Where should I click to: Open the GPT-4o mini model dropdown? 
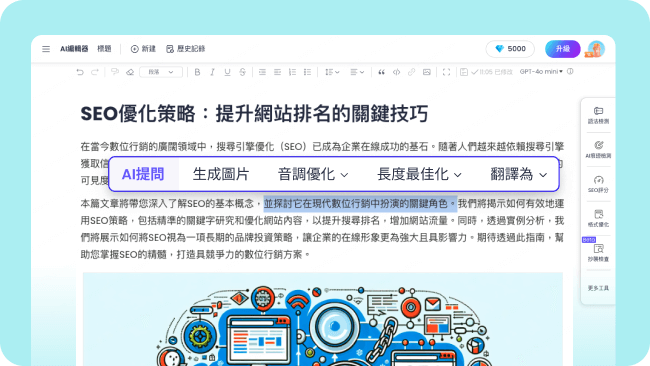coord(541,72)
